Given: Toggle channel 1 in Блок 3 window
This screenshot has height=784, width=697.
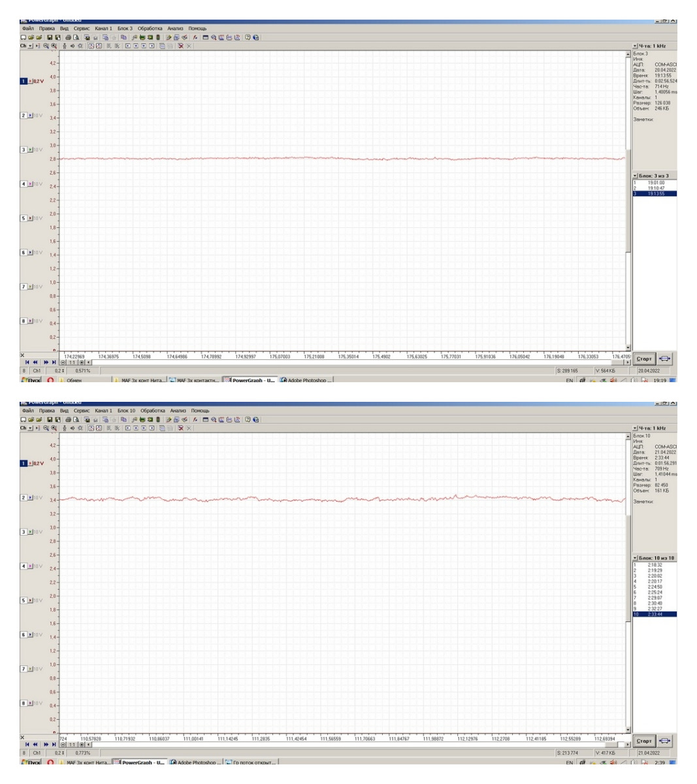Looking at the screenshot, I should (24, 81).
